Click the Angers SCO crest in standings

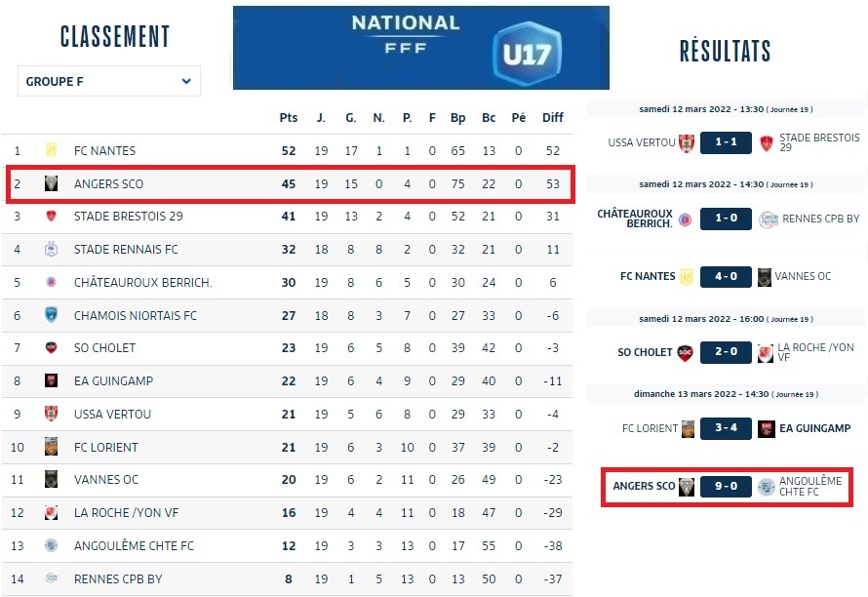52,183
